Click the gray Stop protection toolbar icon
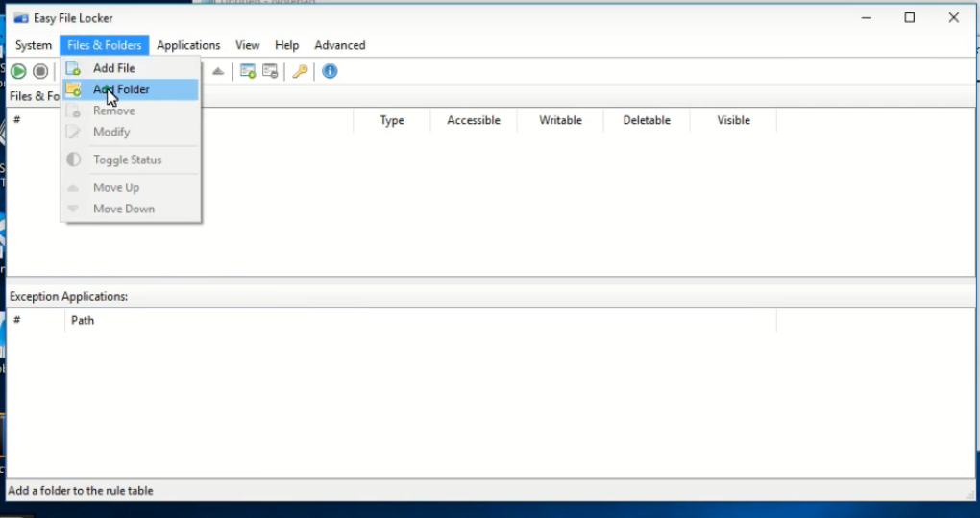Screen dimensions: 980x518 tap(40, 71)
